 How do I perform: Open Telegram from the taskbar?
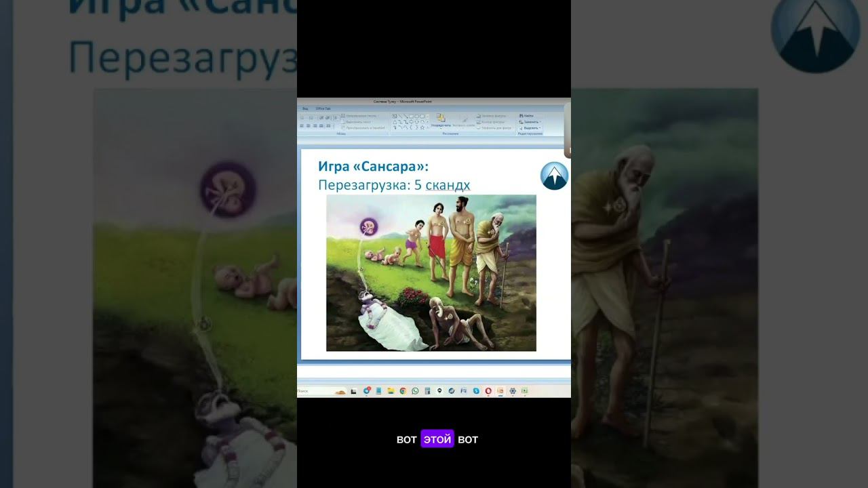367,391
